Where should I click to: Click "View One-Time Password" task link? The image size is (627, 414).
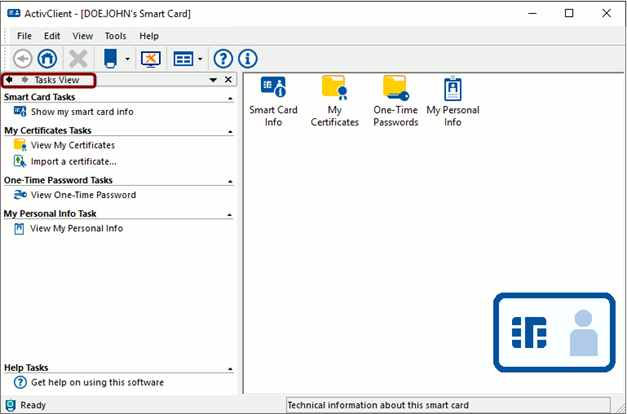coord(83,195)
